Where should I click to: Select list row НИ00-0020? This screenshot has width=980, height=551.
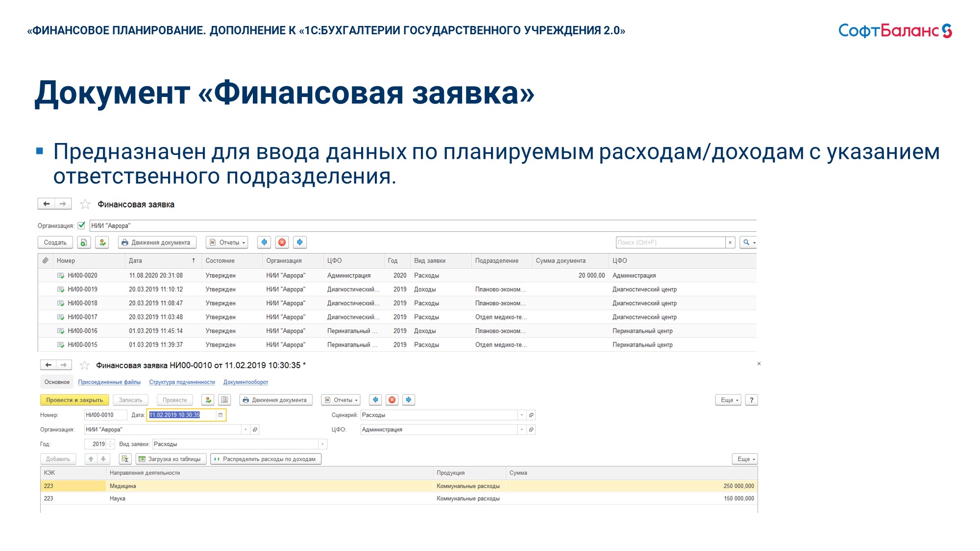[397, 275]
